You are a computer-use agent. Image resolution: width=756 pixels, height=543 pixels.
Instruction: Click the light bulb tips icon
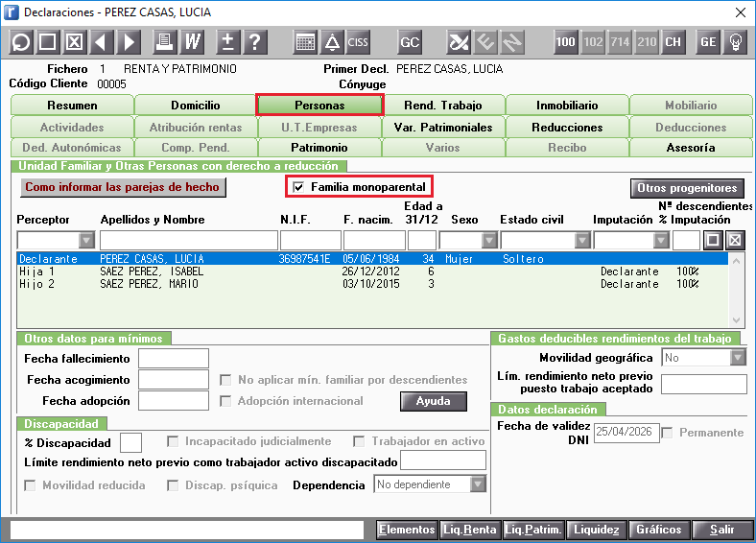[735, 42]
